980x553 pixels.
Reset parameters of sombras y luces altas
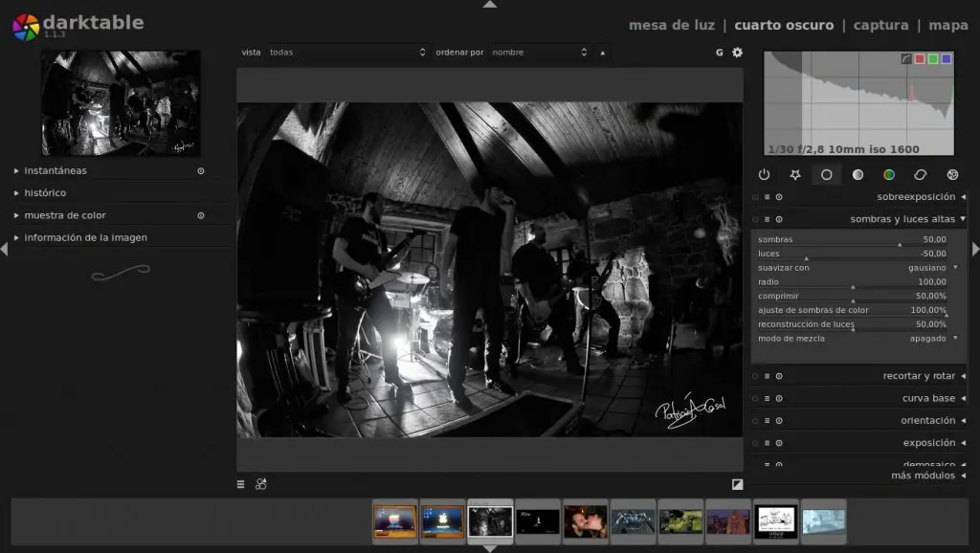[779, 219]
